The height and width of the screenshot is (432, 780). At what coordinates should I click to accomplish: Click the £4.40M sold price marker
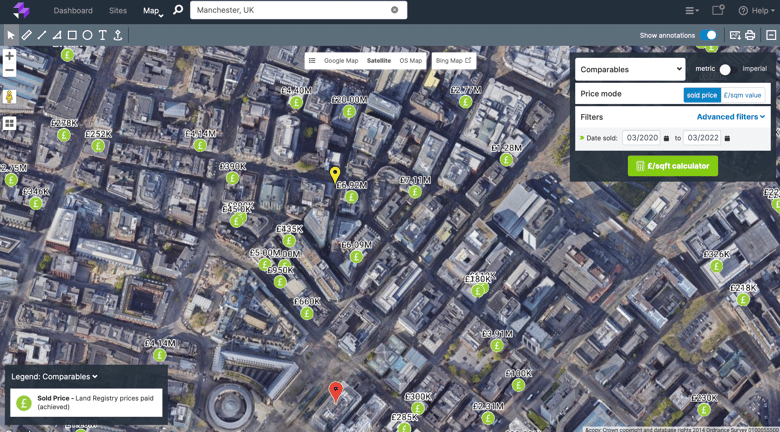point(296,103)
